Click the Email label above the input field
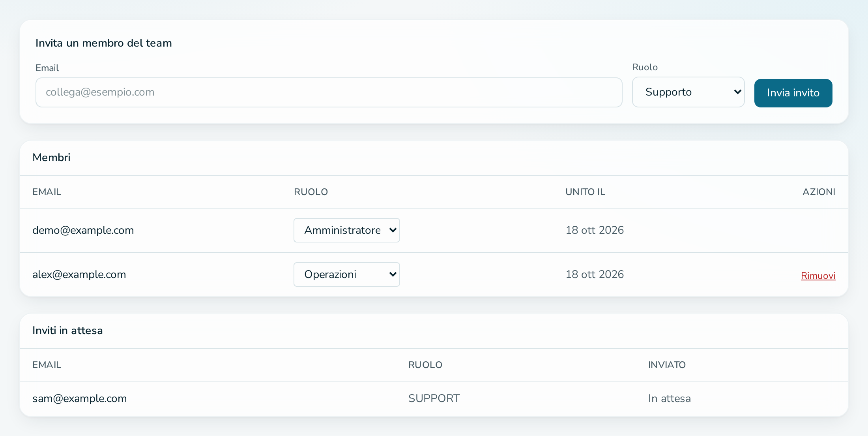Screen dimensions: 868x436 (x=47, y=68)
